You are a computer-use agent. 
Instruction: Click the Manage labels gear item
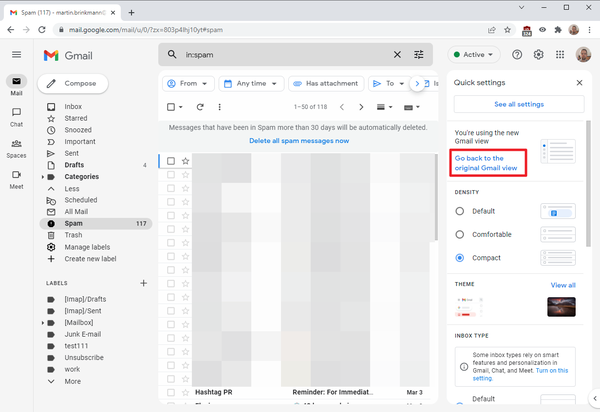point(87,247)
